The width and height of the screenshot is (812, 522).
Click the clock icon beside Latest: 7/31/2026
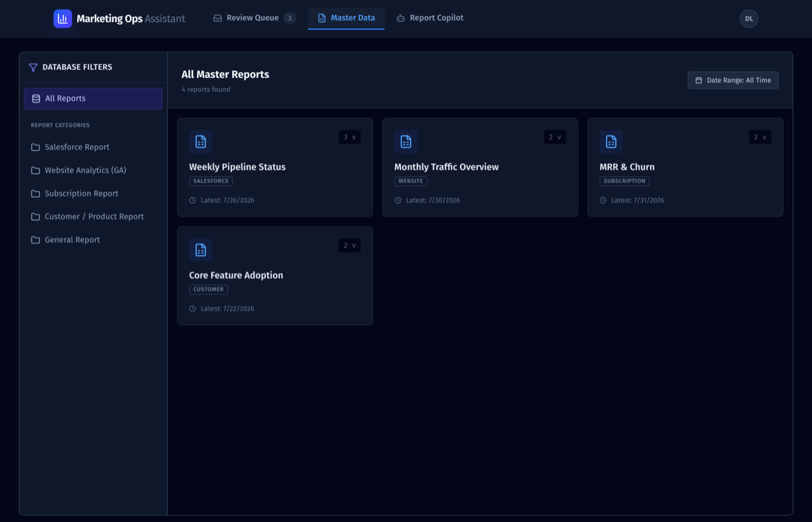pos(603,200)
